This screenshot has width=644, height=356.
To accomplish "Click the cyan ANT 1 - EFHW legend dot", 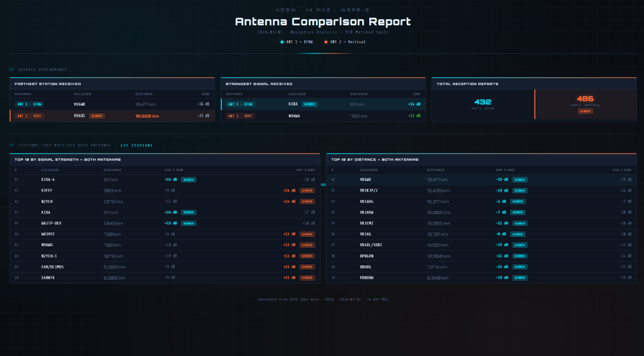I will (x=282, y=42).
